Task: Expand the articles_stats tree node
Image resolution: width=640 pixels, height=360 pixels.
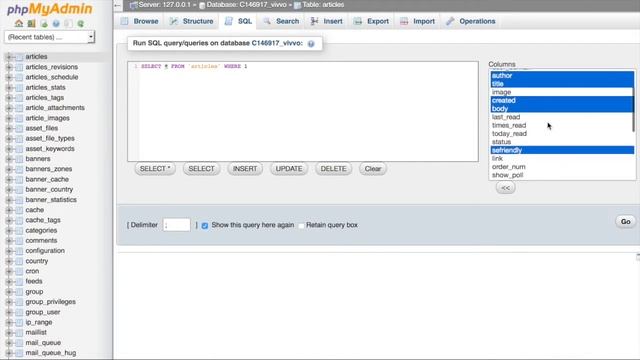Action: click(x=9, y=87)
